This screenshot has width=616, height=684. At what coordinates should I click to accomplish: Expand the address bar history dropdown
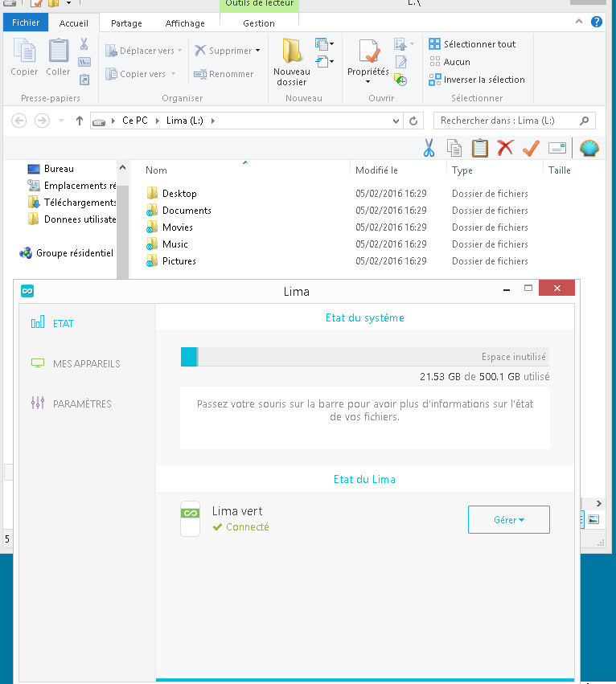[396, 121]
